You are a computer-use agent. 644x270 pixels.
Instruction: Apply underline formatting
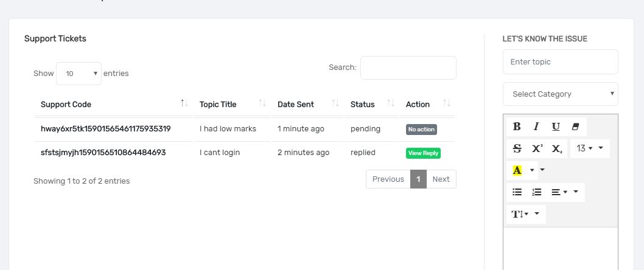(556, 126)
